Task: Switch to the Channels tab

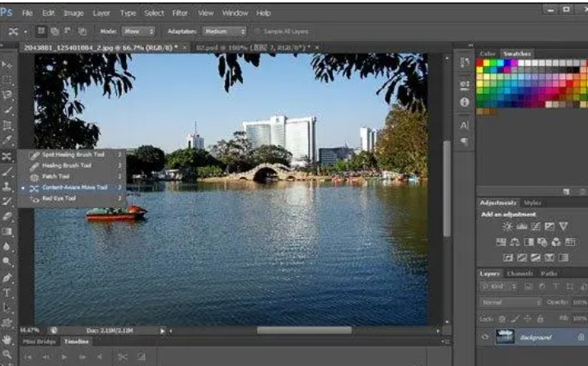Action: pyautogui.click(x=520, y=273)
